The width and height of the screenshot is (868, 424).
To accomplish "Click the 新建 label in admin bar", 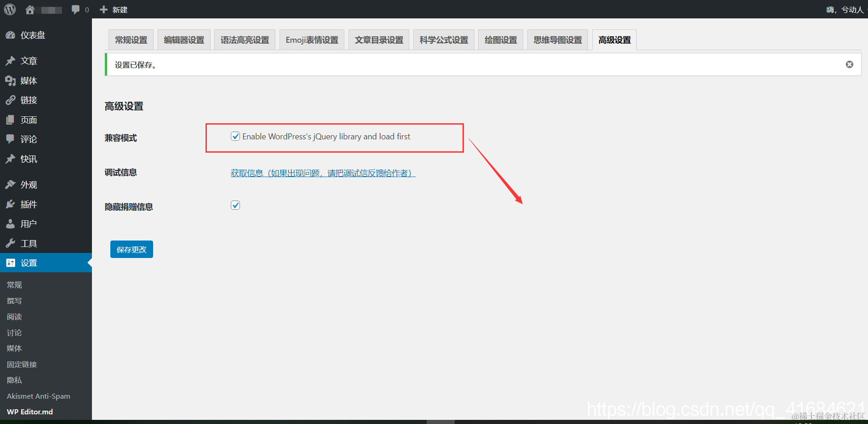I will click(120, 10).
